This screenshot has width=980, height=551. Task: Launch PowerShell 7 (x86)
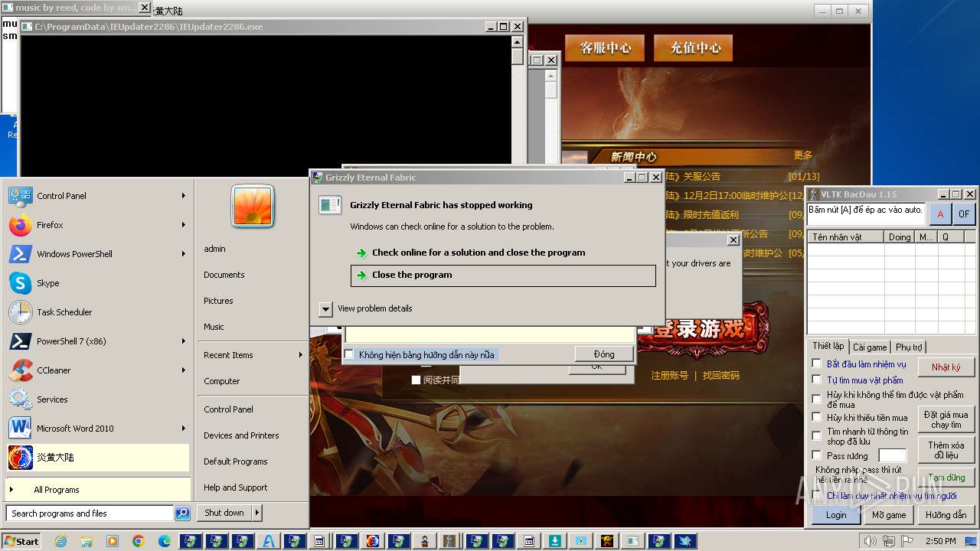point(71,341)
